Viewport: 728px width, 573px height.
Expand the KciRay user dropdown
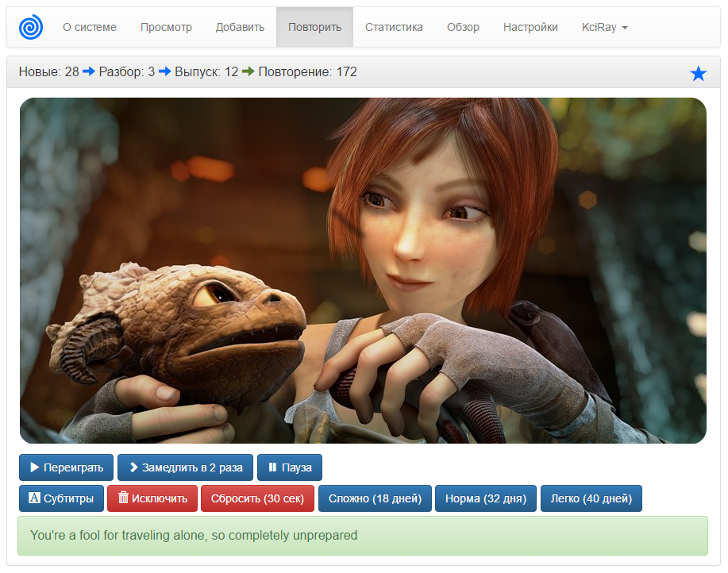(604, 27)
